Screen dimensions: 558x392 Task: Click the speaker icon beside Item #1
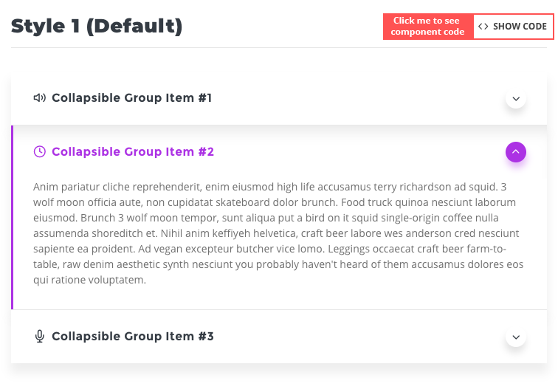(x=40, y=98)
